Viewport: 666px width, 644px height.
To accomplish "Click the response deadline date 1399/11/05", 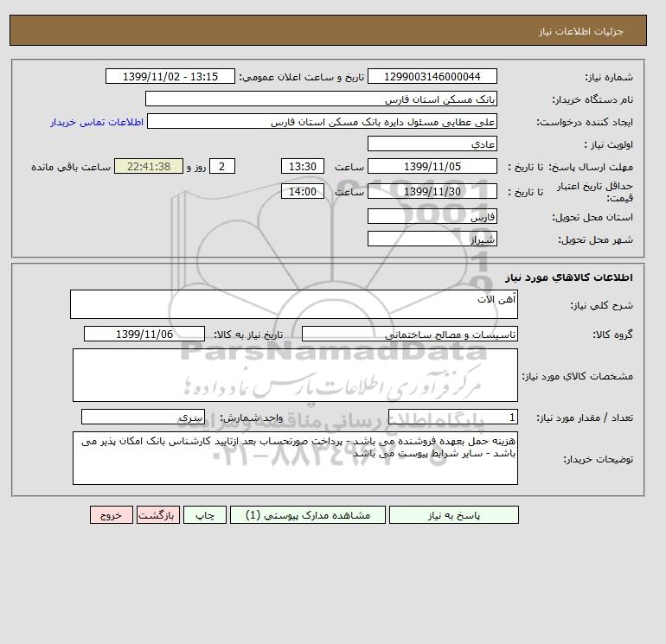I will [432, 167].
